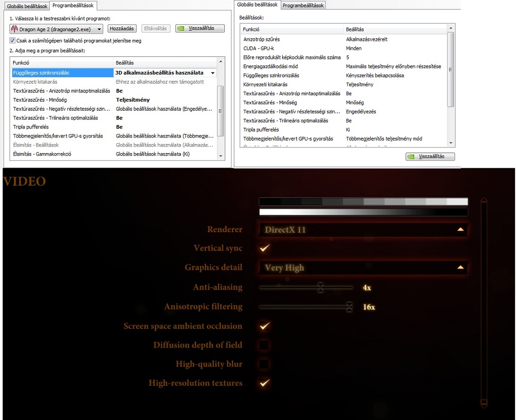Adjust the Anti-aliasing slider handle

pos(320,288)
